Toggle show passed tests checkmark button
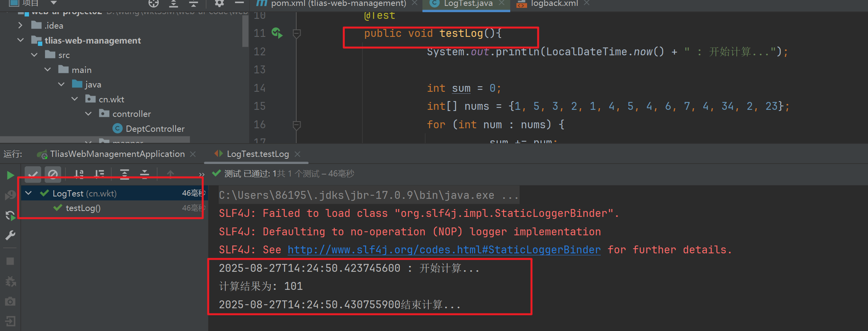This screenshot has height=331, width=868. [33, 174]
